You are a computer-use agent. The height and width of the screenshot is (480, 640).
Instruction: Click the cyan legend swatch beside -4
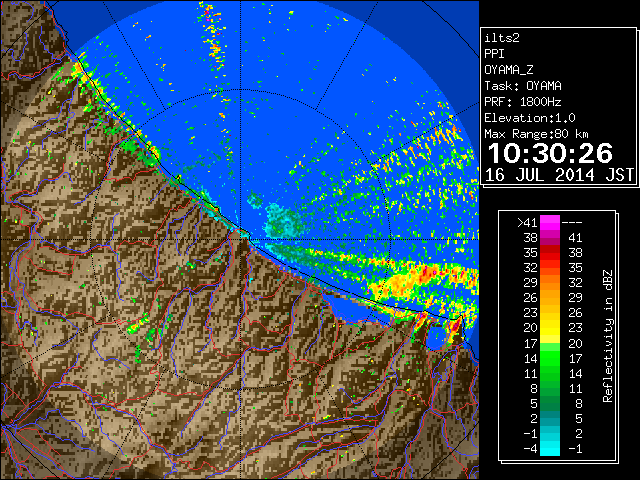550,448
